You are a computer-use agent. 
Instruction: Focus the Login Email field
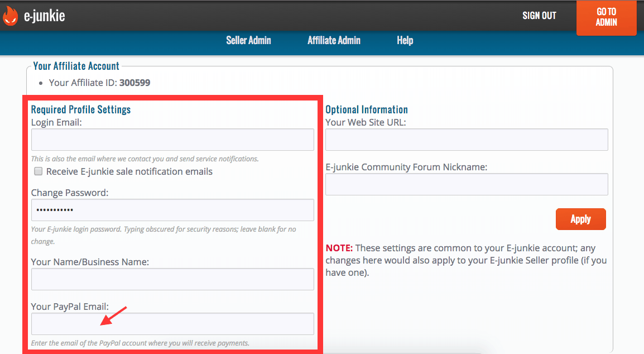tap(172, 140)
